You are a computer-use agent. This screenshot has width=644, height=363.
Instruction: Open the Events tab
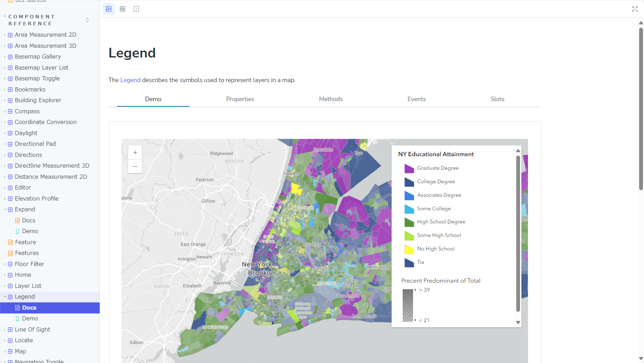416,99
